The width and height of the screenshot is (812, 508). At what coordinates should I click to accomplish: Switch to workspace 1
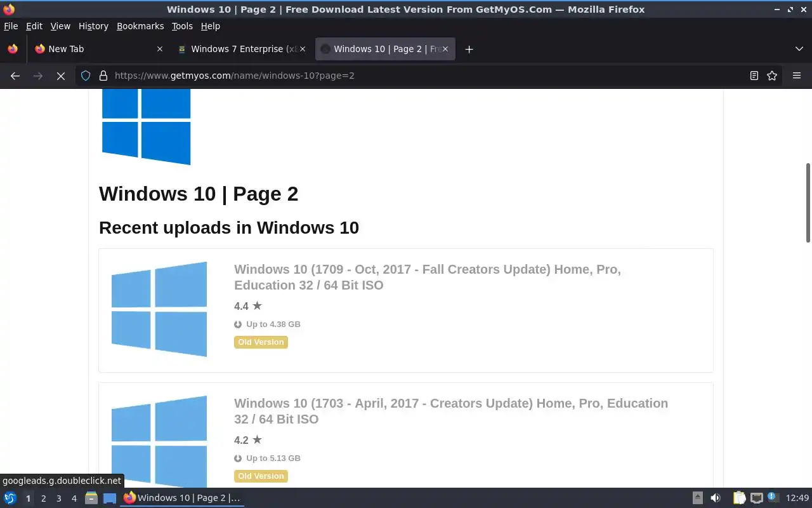tap(28, 498)
